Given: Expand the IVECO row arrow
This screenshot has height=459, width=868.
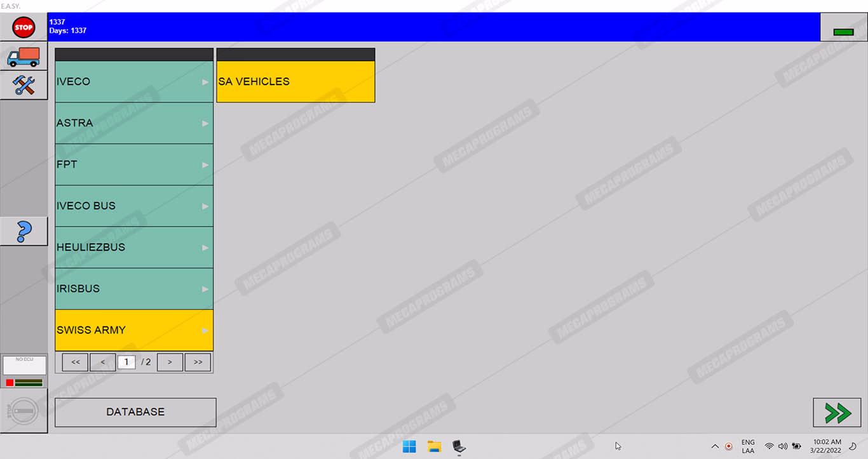Looking at the screenshot, I should [205, 82].
